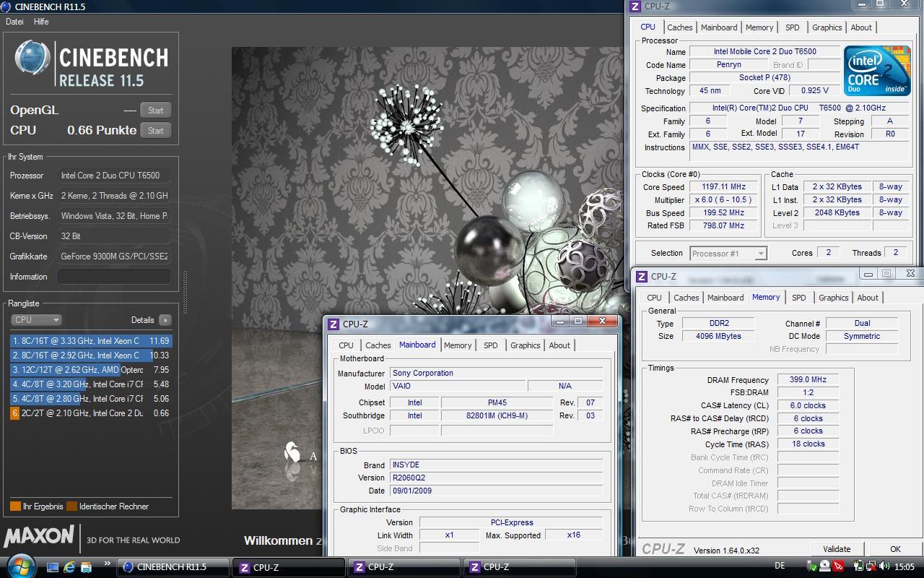
Task: Switch to Memory tab in the Mainboard CPU-Z window
Action: click(x=458, y=345)
